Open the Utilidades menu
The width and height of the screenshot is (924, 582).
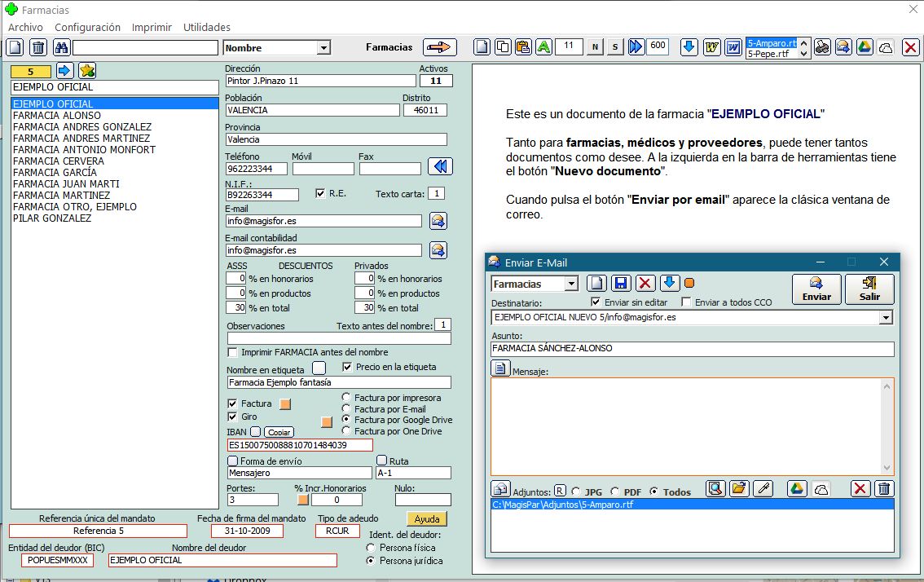tap(206, 27)
